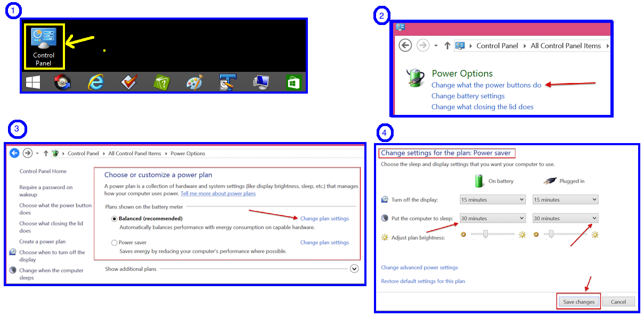Click All Control Panel Items breadcrumb in step 3
The image size is (644, 317).
135,153
